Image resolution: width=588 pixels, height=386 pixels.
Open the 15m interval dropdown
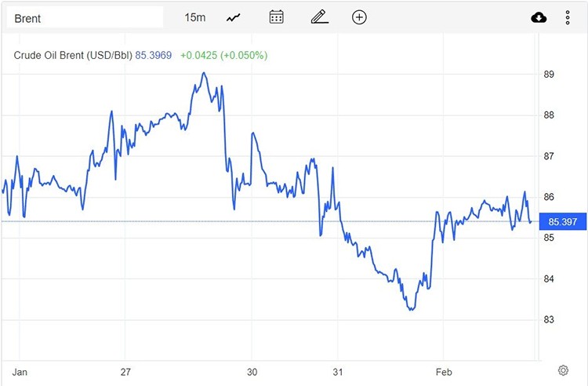click(x=194, y=17)
